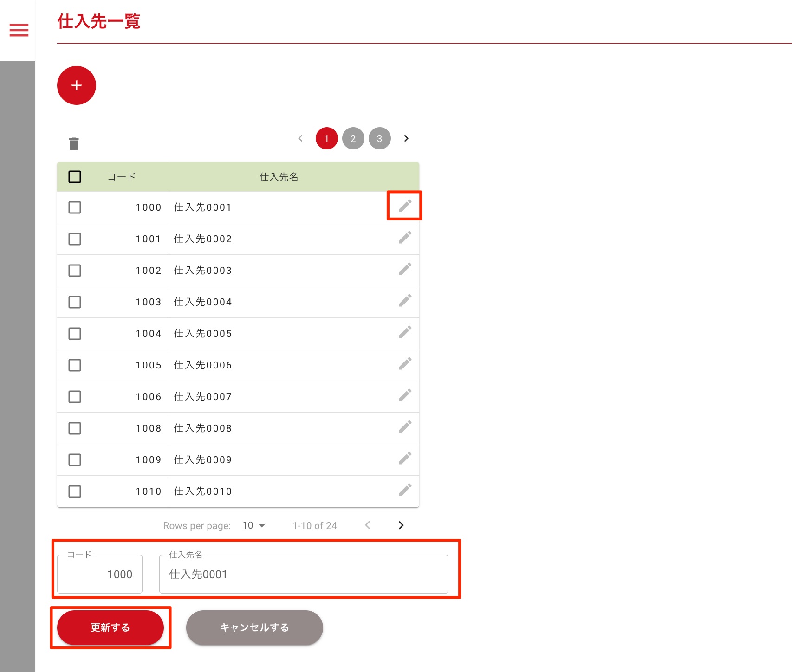
Task: Check the box for code 1001
Action: [x=75, y=239]
